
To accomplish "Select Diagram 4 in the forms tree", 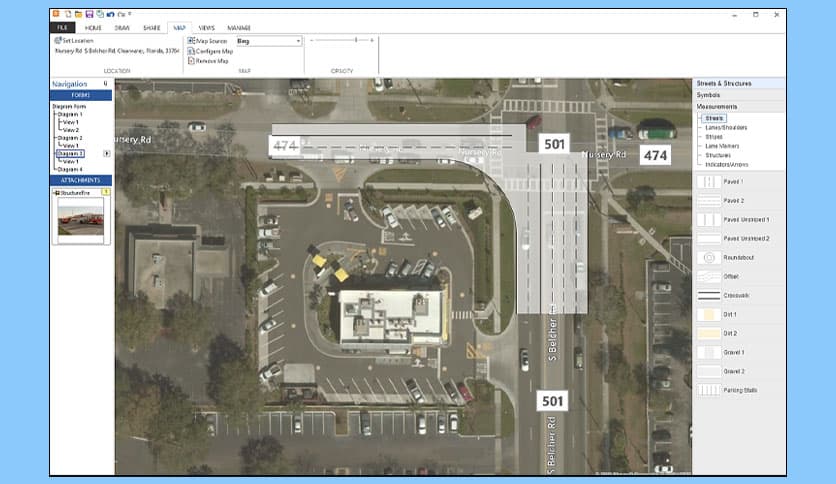I will pyautogui.click(x=70, y=170).
